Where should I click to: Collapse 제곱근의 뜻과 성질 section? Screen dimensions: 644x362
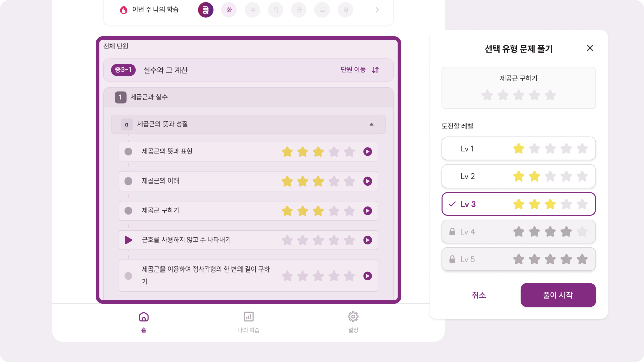pos(371,124)
